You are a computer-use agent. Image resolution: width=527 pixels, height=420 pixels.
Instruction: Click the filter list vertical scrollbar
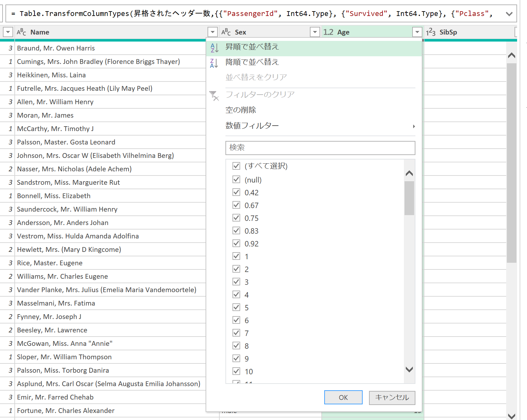point(409,198)
